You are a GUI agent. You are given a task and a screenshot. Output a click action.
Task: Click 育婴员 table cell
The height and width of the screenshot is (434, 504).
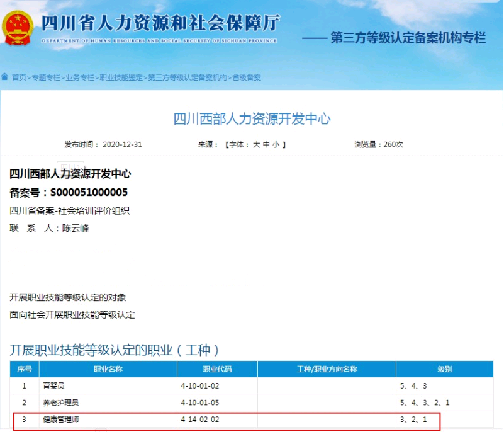click(108, 385)
